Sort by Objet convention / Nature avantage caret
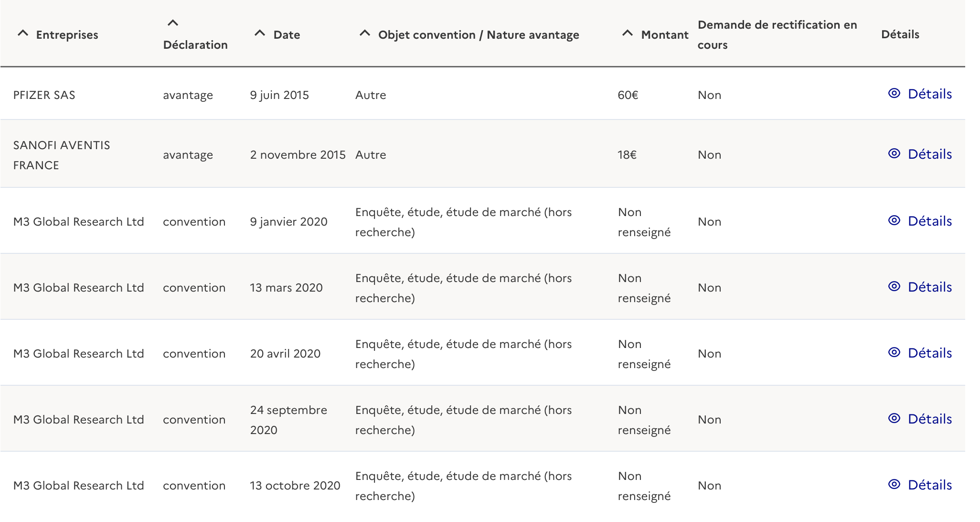The image size is (980, 522). (x=365, y=33)
